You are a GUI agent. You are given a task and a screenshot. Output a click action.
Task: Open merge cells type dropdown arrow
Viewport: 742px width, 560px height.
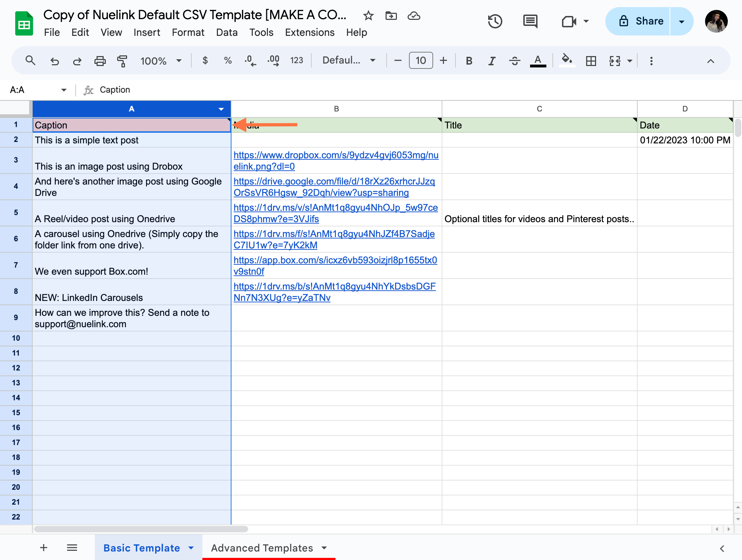pyautogui.click(x=630, y=61)
